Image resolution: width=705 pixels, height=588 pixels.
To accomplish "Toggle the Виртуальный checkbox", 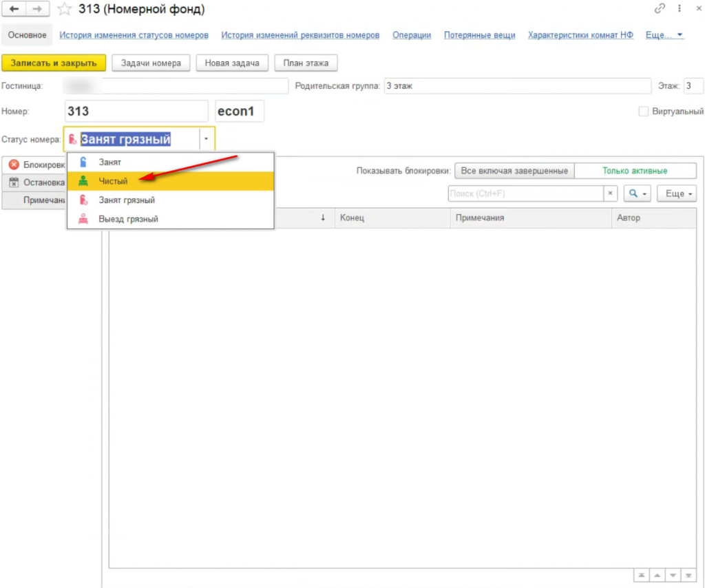I will [x=644, y=111].
